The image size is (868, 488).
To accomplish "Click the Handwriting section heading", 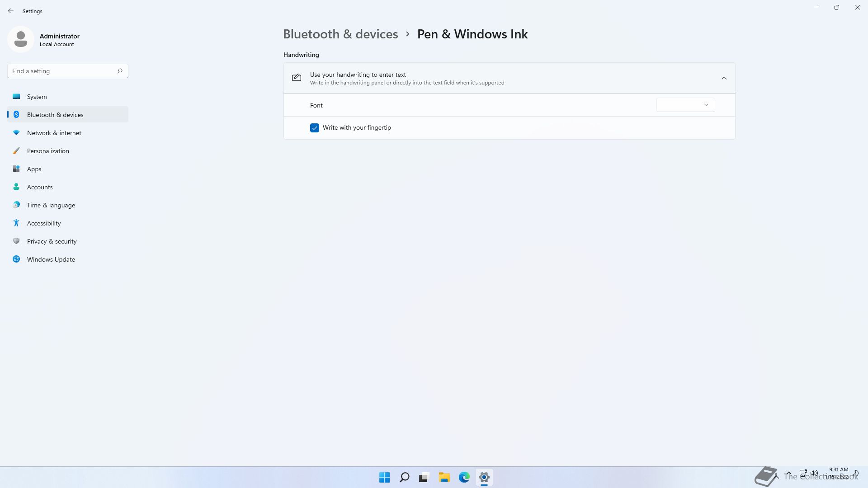I will [x=301, y=55].
